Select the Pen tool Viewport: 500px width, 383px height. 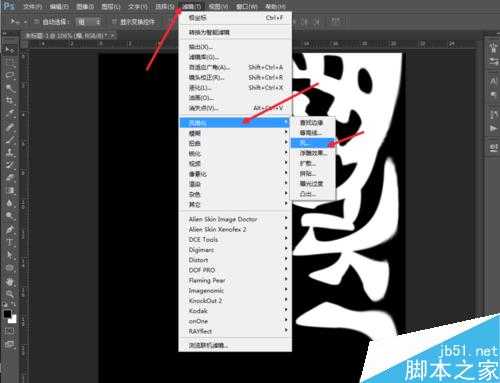10,229
